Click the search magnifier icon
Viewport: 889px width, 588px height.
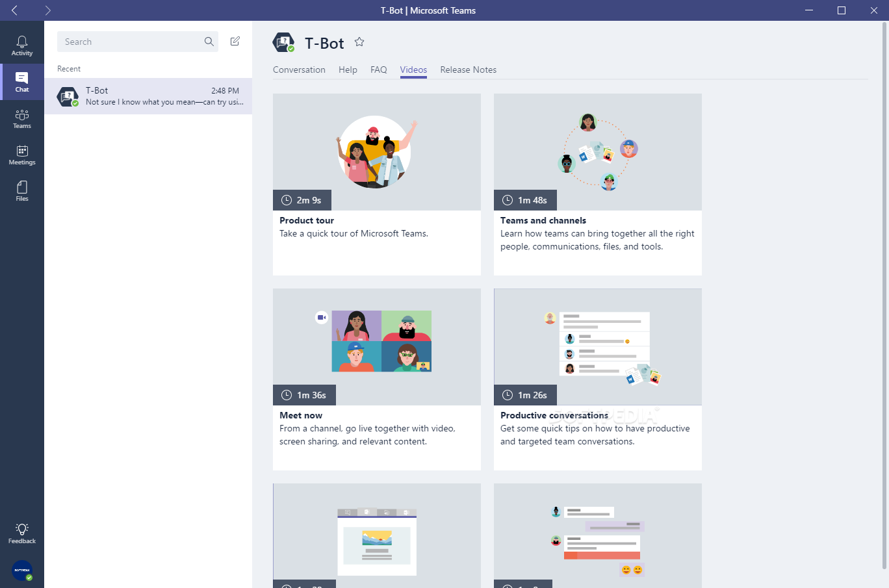pos(209,42)
